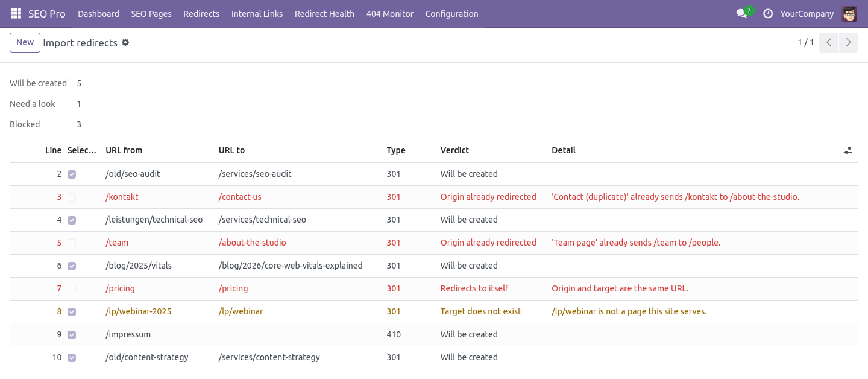Toggle checkbox for line 4 /leistungen/technical-seo
Viewport: 868px width, 379px height.
[x=72, y=220]
